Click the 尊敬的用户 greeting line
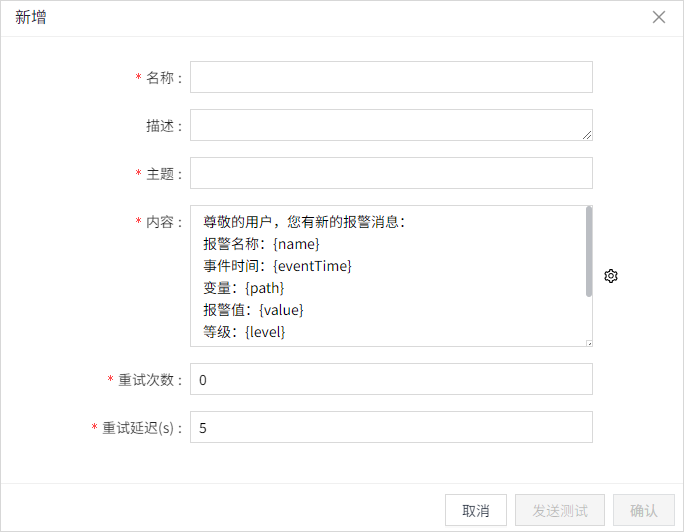Image resolution: width=684 pixels, height=532 pixels. pyautogui.click(x=303, y=222)
